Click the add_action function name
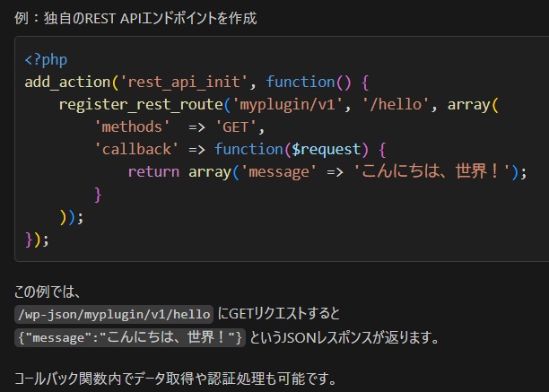549x392 pixels. pyautogui.click(x=66, y=83)
